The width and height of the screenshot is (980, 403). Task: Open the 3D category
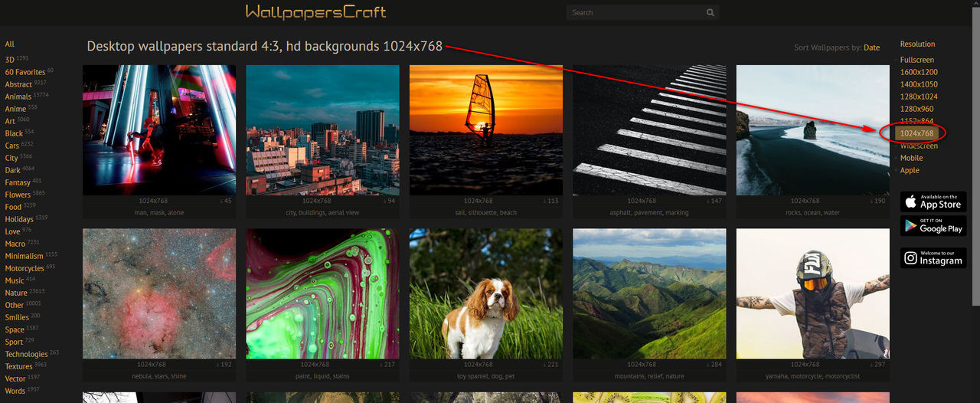10,60
